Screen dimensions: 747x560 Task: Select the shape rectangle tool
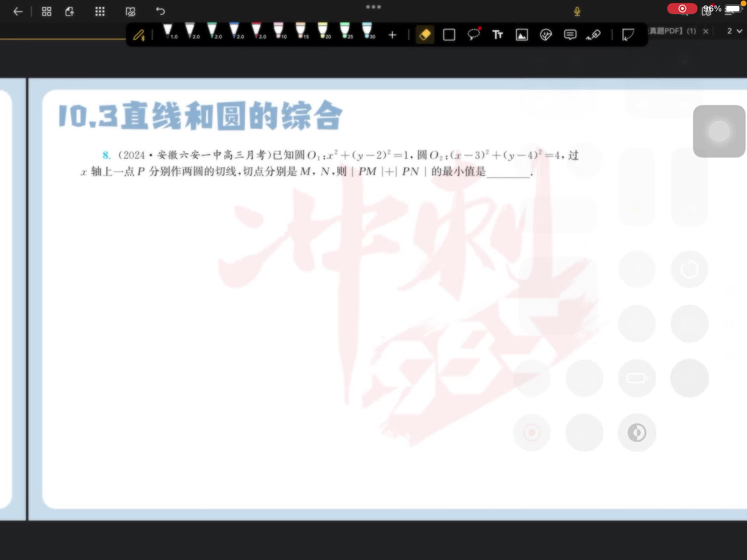pos(449,35)
